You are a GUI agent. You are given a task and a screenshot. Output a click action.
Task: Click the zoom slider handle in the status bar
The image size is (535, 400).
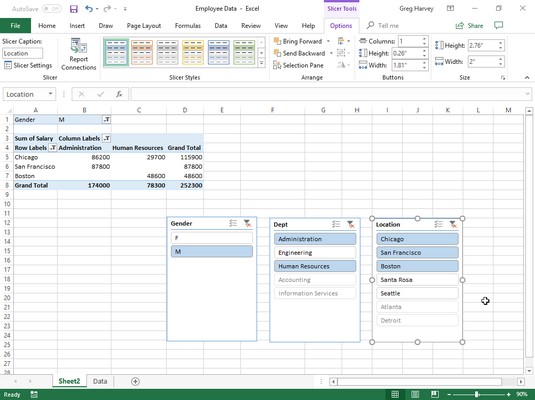point(476,395)
